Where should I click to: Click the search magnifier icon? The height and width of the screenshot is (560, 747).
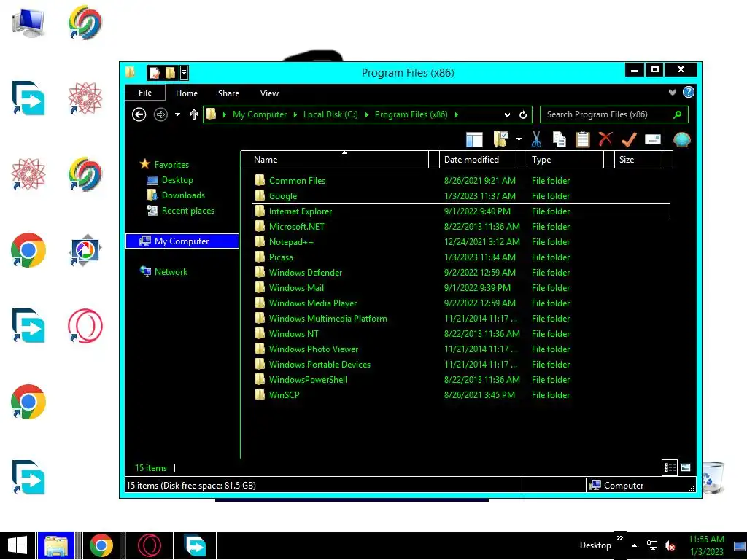(678, 114)
